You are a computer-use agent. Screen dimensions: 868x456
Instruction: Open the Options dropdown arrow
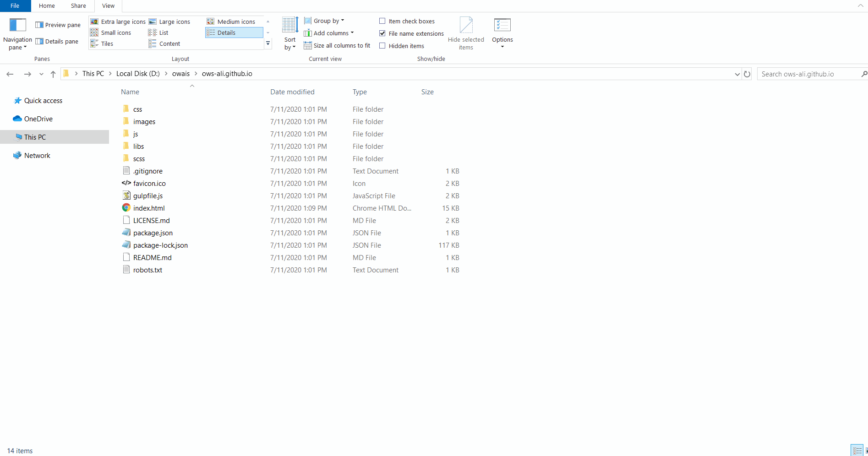point(502,47)
